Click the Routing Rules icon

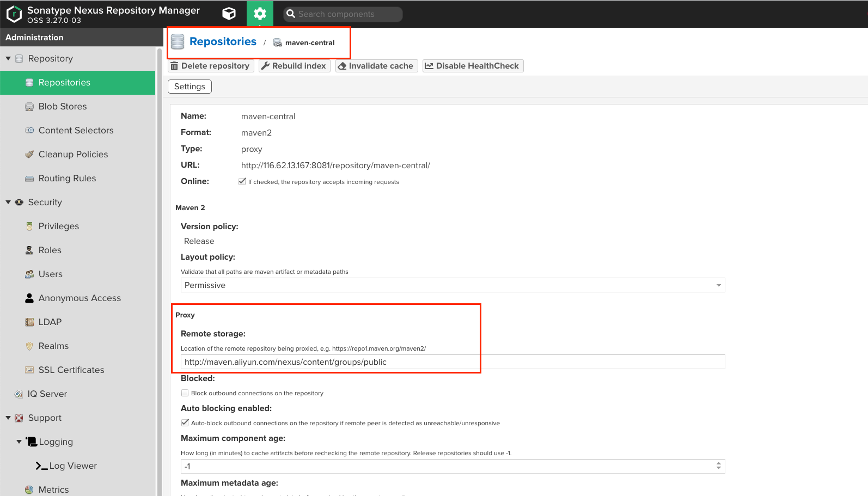click(x=29, y=179)
